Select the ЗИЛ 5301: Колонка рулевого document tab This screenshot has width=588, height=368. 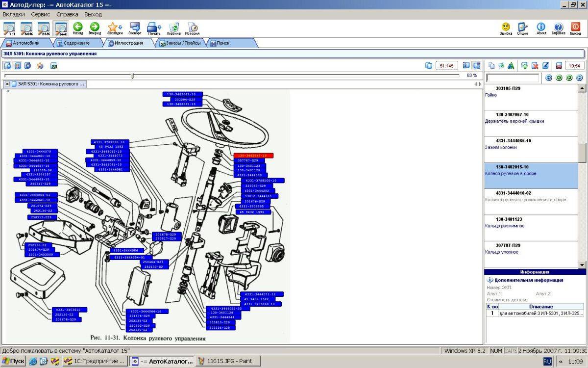tap(48, 84)
